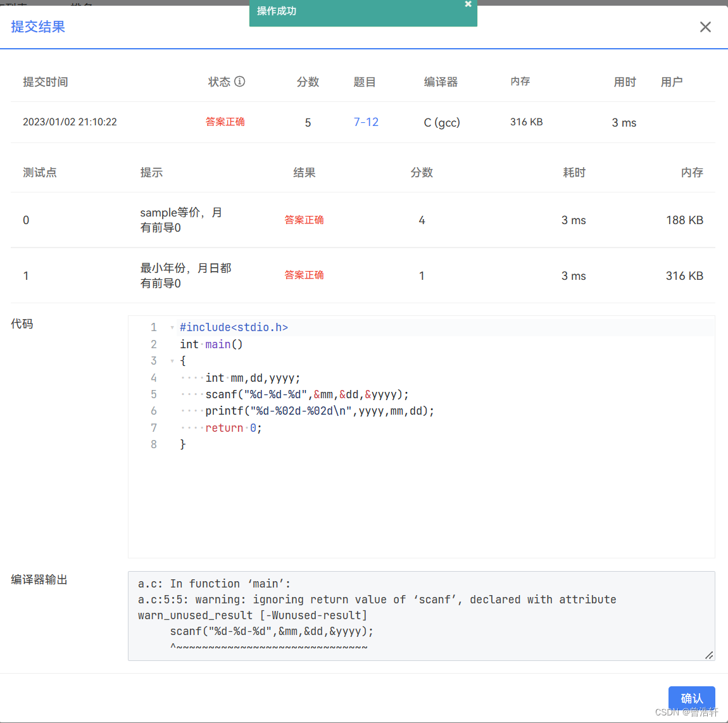728x723 pixels.
Task: View 答案正确 result for test point 0
Action: (x=304, y=220)
